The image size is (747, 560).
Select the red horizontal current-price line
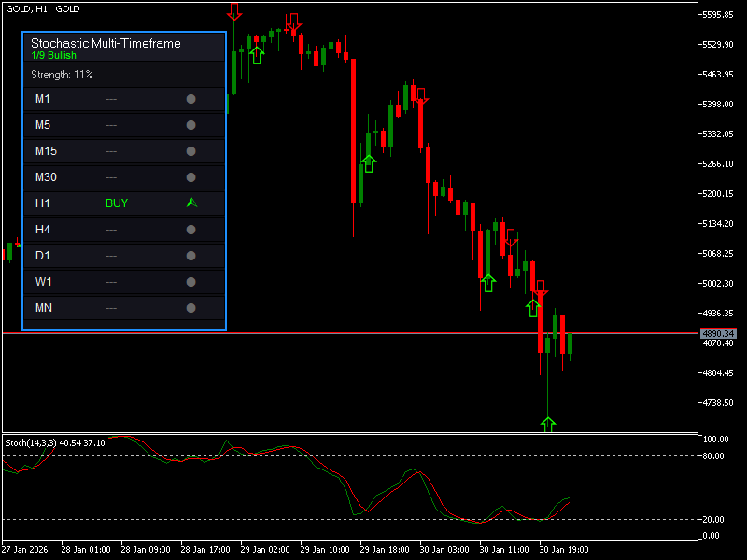click(350, 333)
